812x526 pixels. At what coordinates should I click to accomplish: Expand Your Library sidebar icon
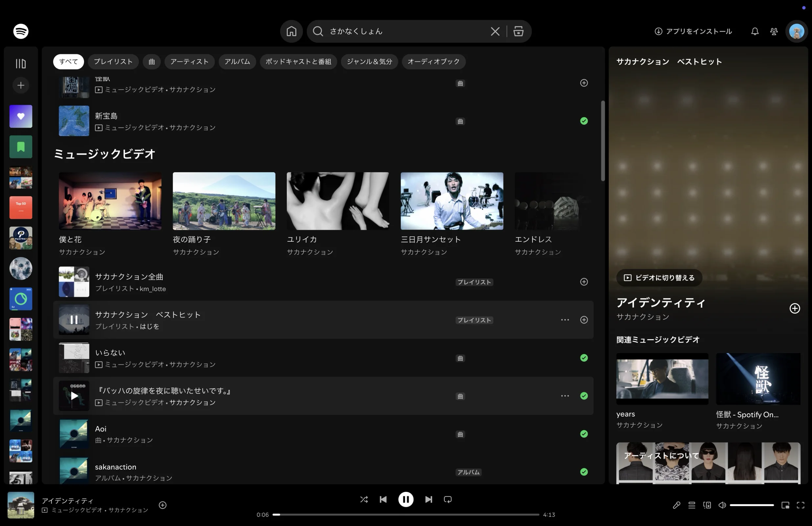[x=21, y=63]
